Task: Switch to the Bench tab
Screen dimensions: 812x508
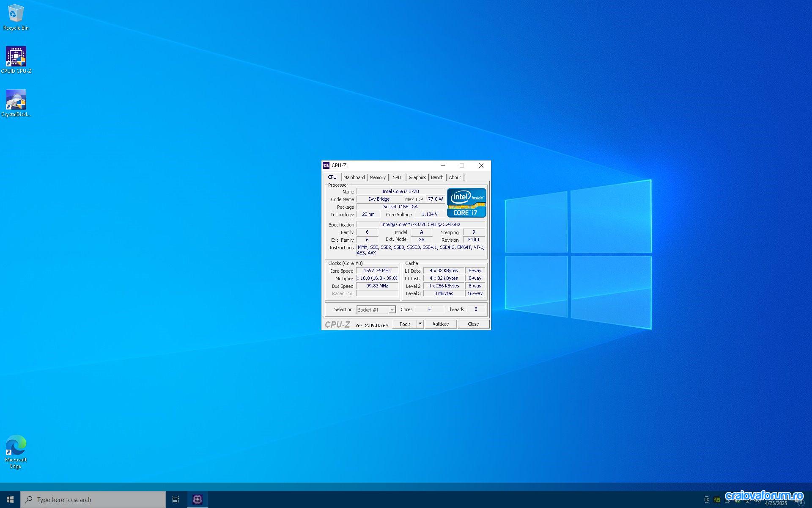Action: [x=437, y=177]
